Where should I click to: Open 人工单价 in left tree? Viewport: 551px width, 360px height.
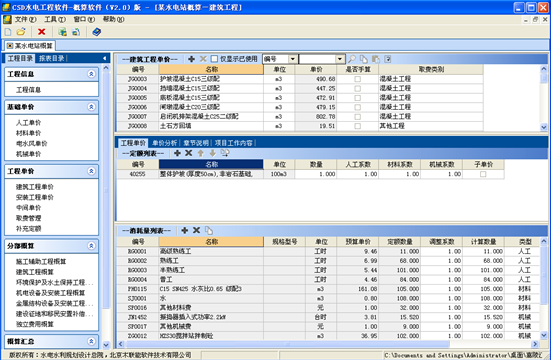(28, 123)
